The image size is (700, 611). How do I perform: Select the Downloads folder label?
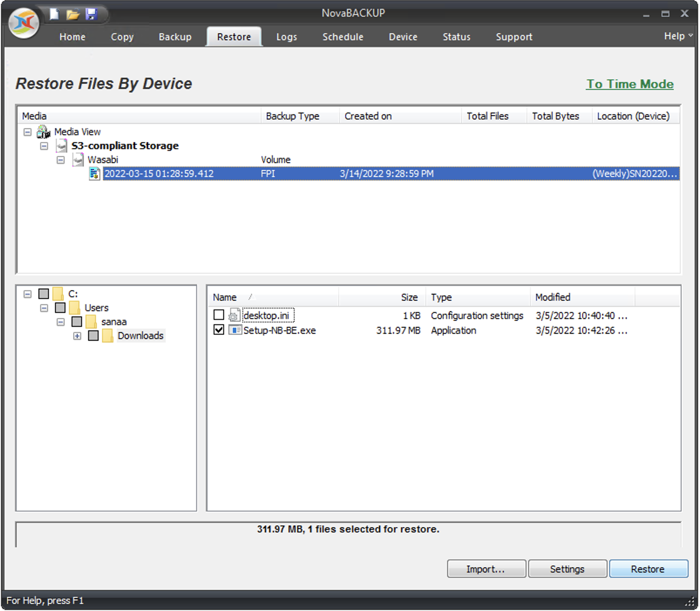tap(140, 336)
